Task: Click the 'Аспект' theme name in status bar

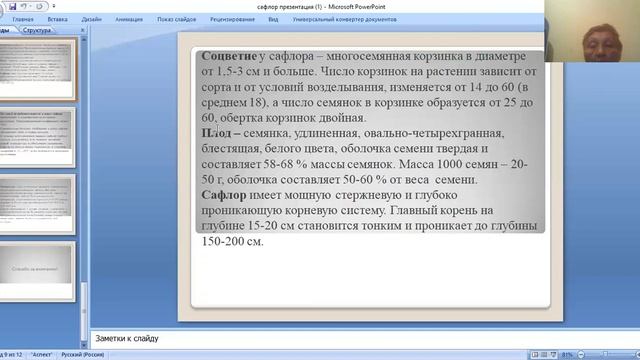Action: coord(42,355)
